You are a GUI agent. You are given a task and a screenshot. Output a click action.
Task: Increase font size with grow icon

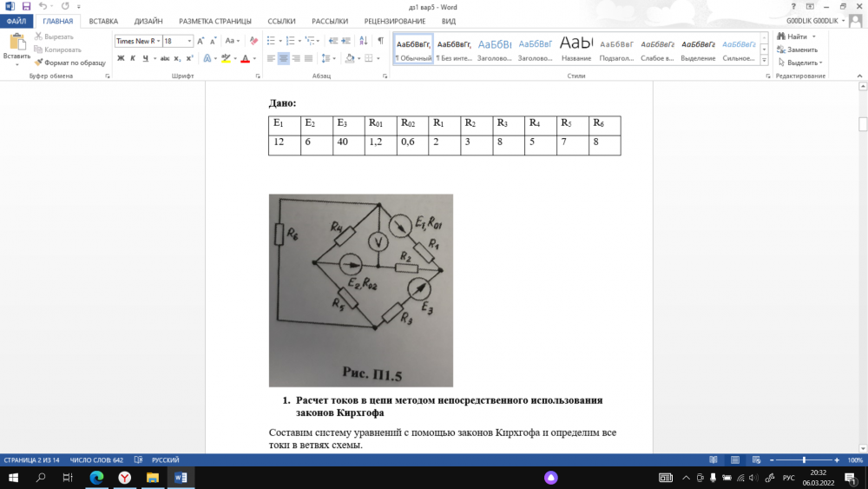pos(201,41)
